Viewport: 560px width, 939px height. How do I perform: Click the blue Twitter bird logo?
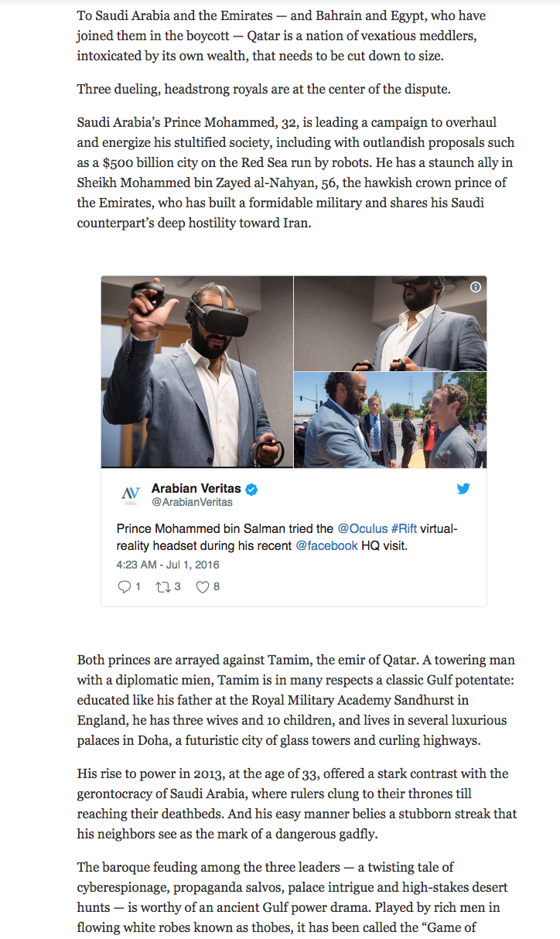[x=463, y=489]
